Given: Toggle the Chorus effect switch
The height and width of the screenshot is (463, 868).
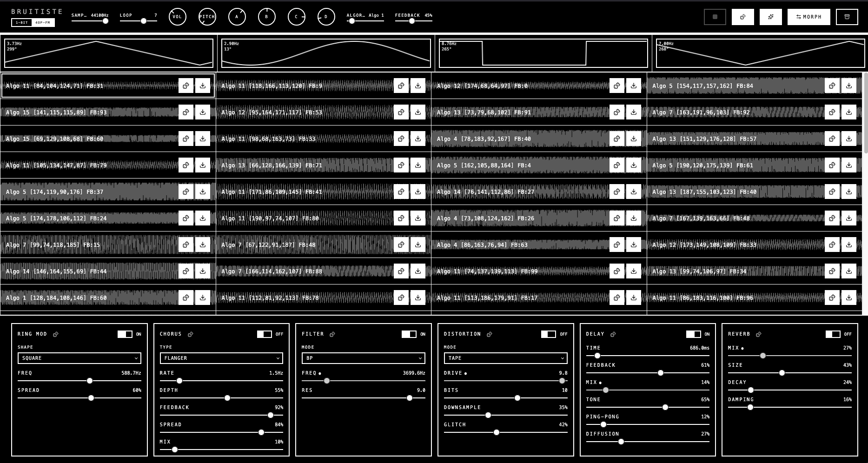Looking at the screenshot, I should pyautogui.click(x=264, y=334).
